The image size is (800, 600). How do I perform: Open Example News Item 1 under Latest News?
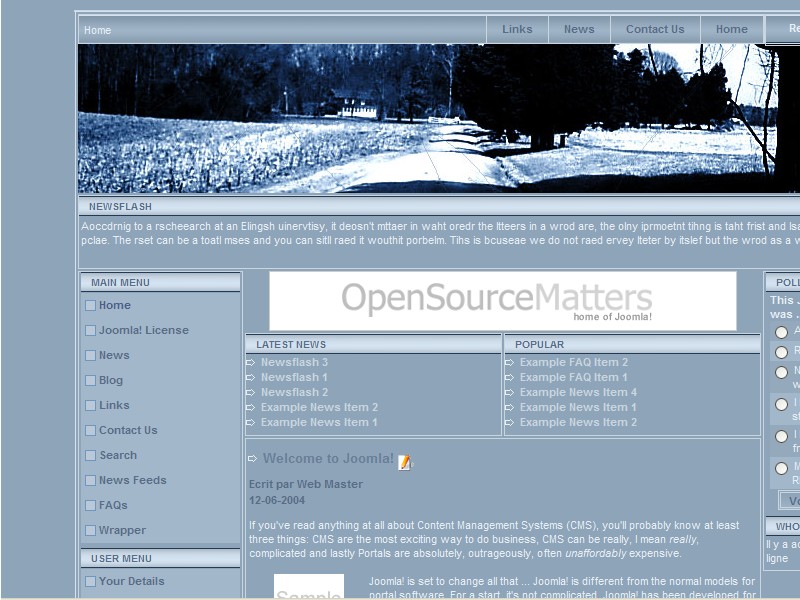coord(319,422)
